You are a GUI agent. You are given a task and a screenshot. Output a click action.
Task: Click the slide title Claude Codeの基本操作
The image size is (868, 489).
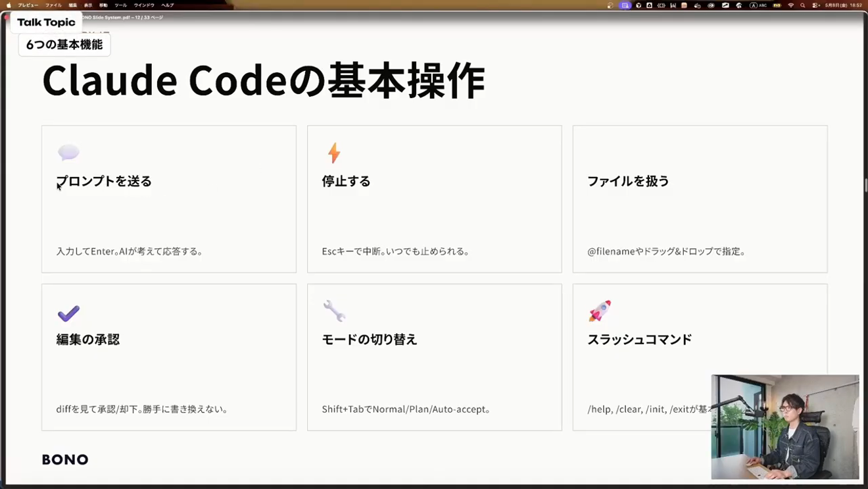pos(263,80)
